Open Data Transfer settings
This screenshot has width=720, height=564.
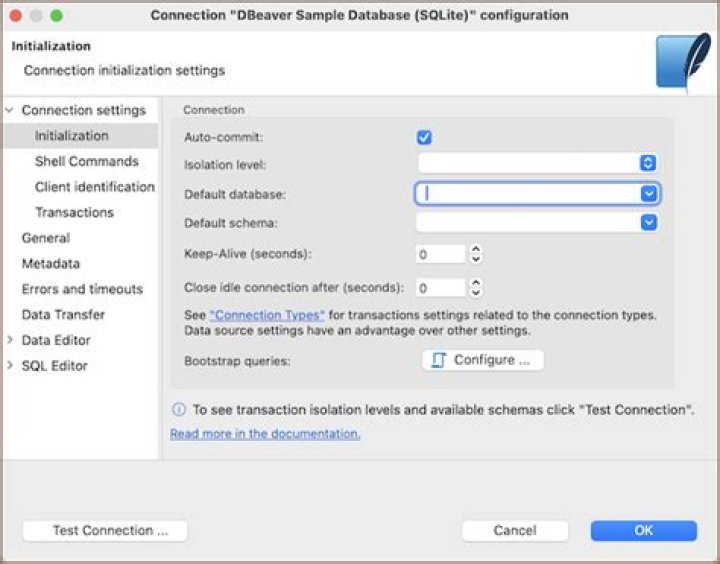coord(63,315)
